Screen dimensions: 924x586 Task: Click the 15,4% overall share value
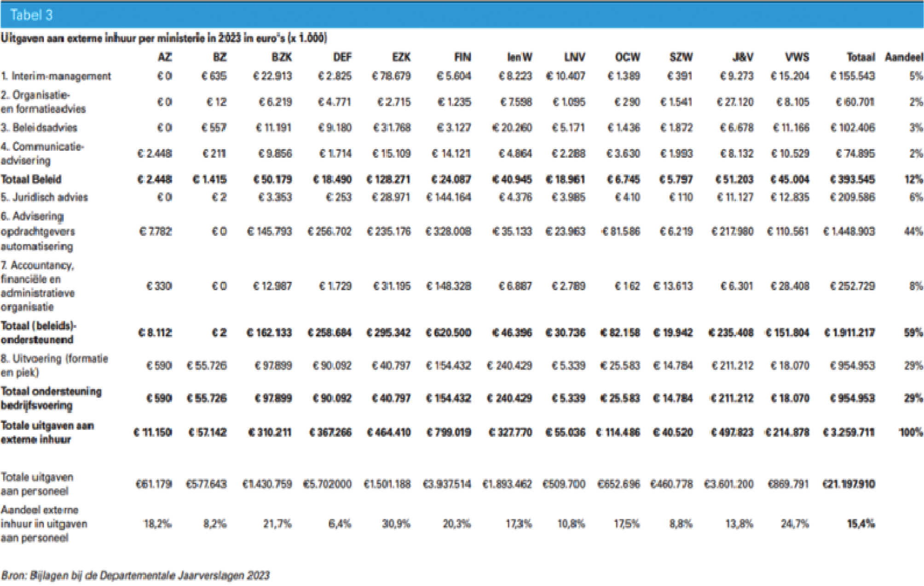tap(860, 523)
